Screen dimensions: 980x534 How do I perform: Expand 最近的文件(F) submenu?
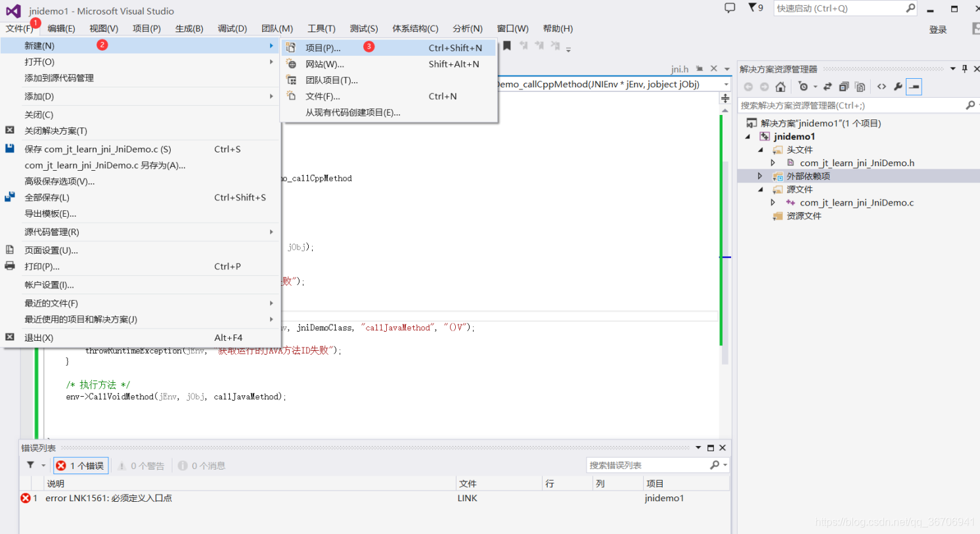tap(141, 303)
